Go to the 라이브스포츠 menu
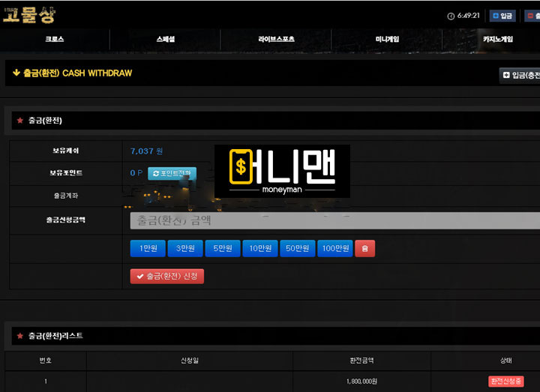This screenshot has width=540, height=392. point(276,40)
